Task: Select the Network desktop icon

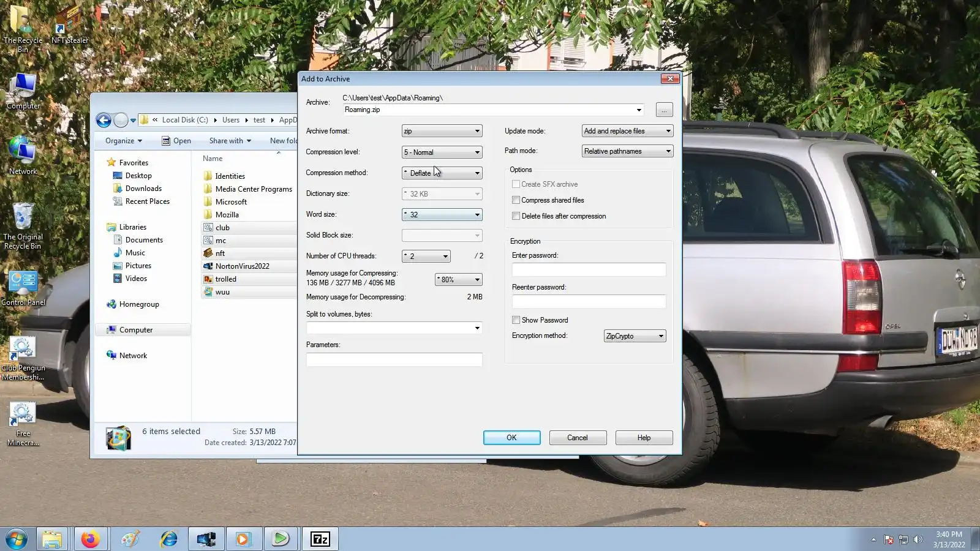Action: coord(23,156)
